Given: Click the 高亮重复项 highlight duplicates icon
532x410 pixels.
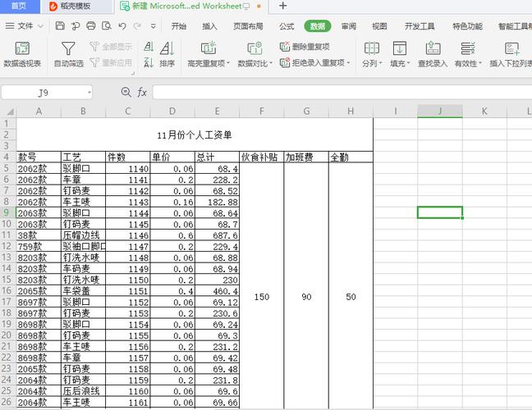Looking at the screenshot, I should coord(209,48).
